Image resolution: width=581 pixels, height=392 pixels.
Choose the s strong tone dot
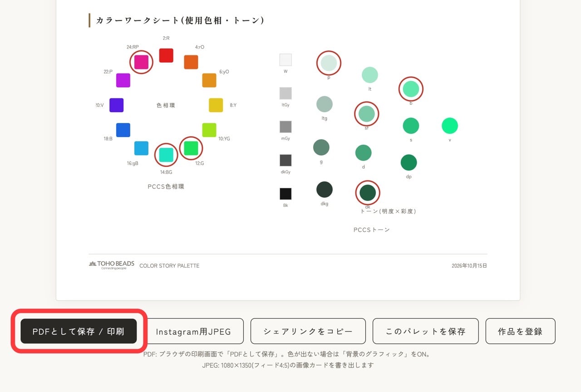411,126
